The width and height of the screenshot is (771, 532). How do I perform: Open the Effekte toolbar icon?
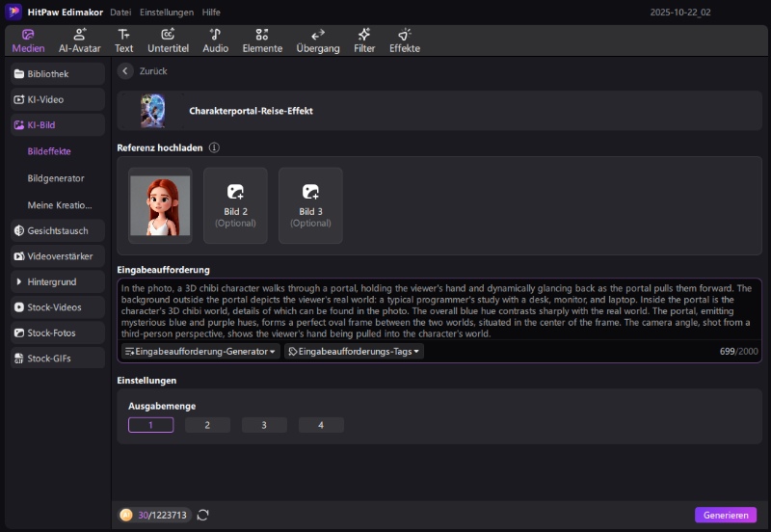tap(405, 40)
